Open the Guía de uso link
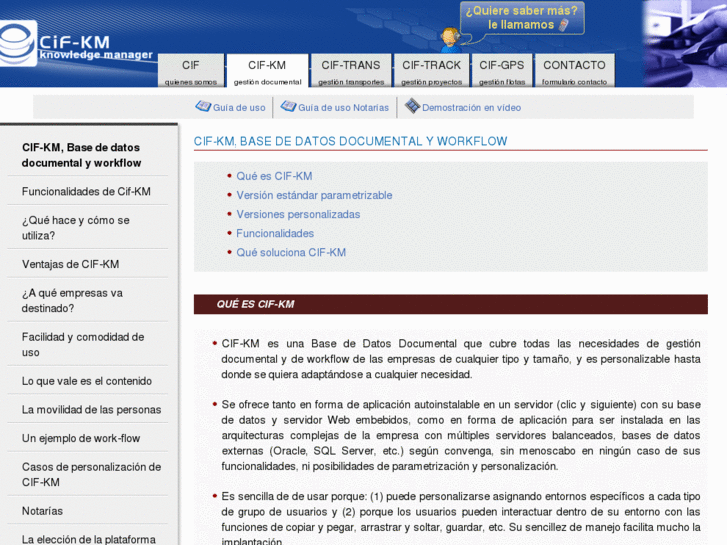 239,108
